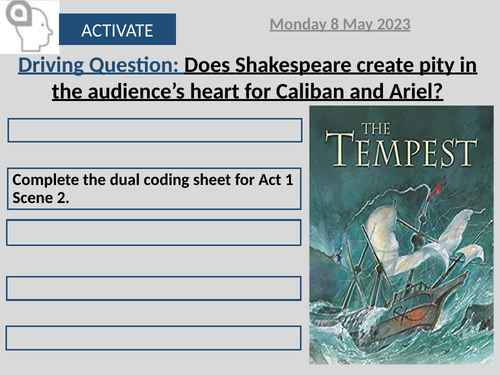Click the fourth outlined box down the slide
This screenshot has height=375, width=500.
click(154, 288)
